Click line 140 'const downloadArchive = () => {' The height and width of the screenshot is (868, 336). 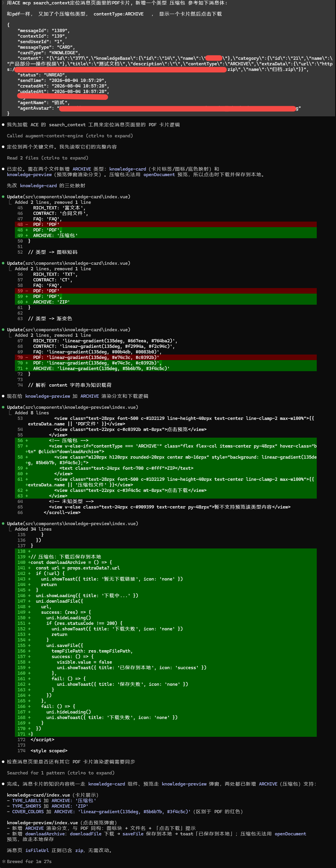click(x=165, y=562)
